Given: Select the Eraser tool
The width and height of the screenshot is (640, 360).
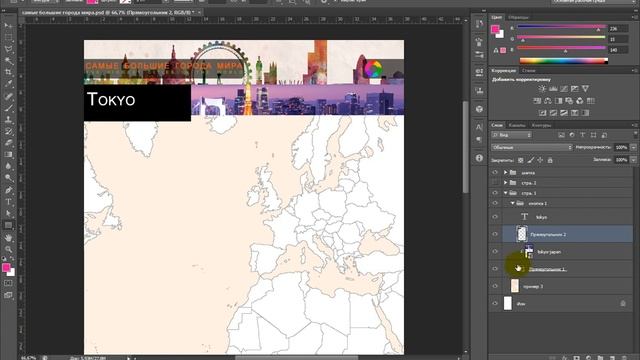Looking at the screenshot, I should [8, 143].
